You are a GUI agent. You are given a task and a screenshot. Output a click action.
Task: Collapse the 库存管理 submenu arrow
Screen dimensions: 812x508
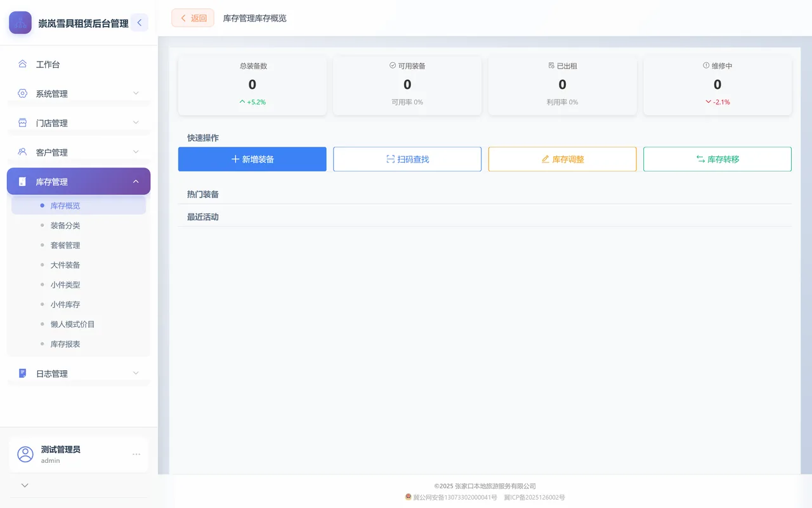tap(136, 182)
